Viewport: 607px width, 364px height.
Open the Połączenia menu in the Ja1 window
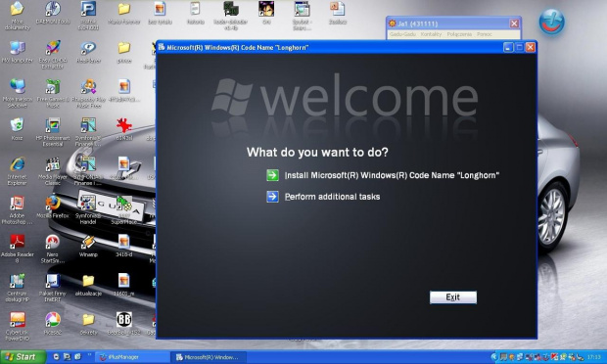459,34
